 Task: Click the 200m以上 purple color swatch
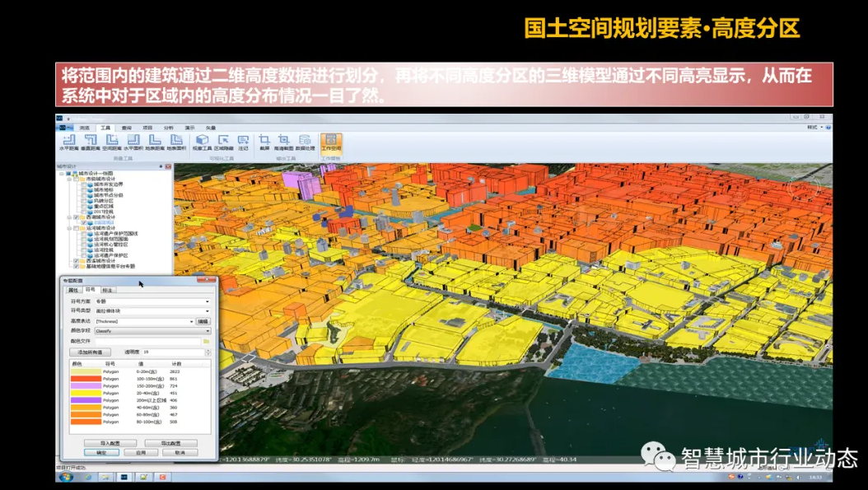pos(86,399)
